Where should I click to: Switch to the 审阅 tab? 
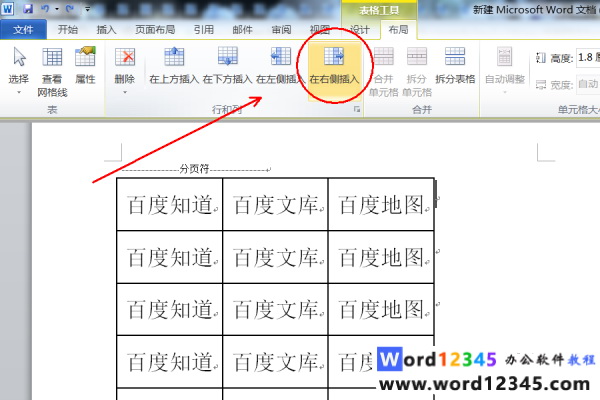pos(281,29)
